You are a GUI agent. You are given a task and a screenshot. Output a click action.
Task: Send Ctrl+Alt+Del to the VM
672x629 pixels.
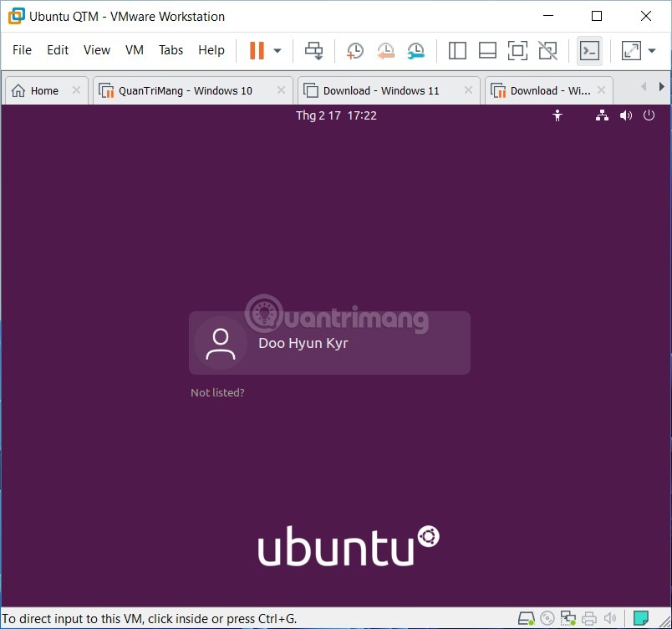point(313,50)
